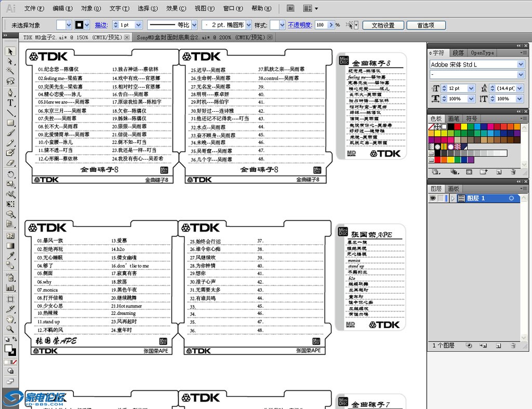Screen dimensions: 532x409
Task: Open the 椭圆形 brush definition dropdown
Action: click(x=249, y=25)
